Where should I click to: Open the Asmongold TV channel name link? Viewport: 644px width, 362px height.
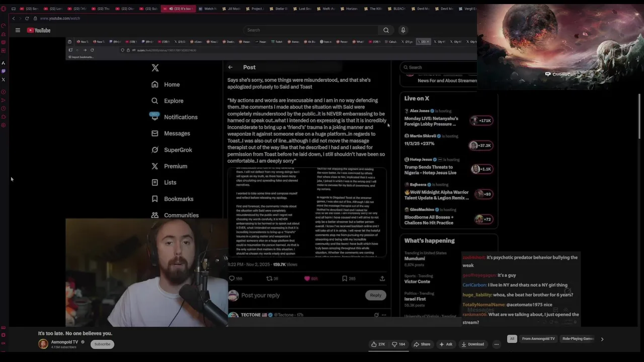click(64, 342)
